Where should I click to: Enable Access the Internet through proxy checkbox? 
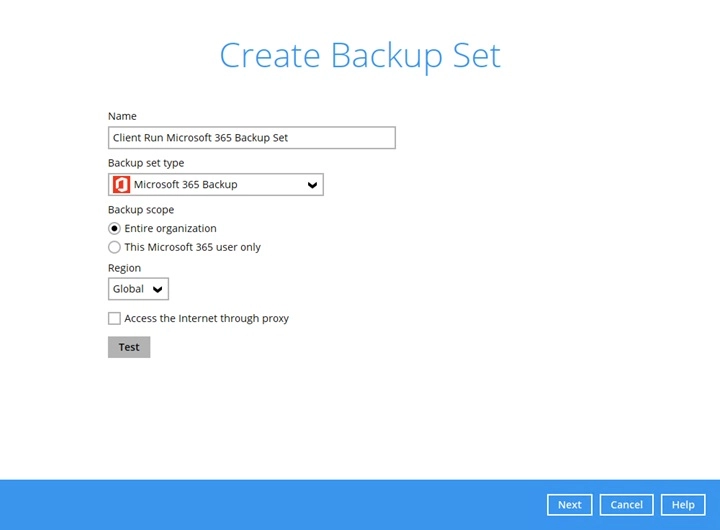coord(114,319)
